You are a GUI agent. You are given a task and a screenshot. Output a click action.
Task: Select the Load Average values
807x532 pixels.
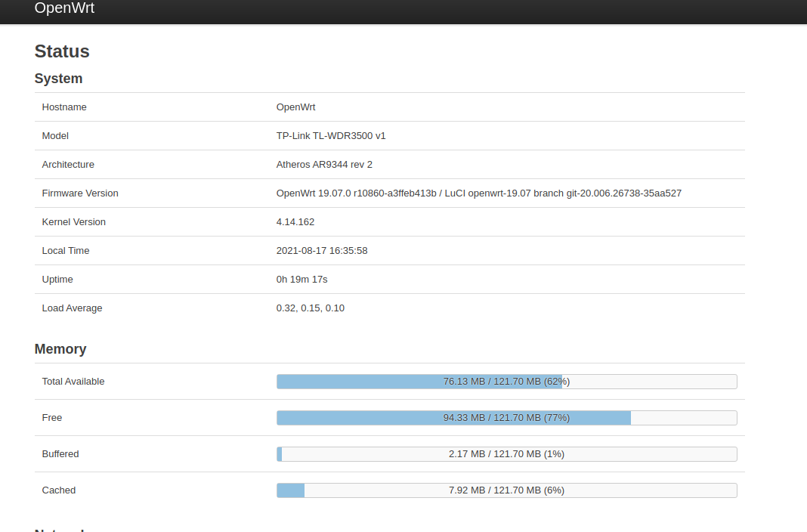point(311,308)
